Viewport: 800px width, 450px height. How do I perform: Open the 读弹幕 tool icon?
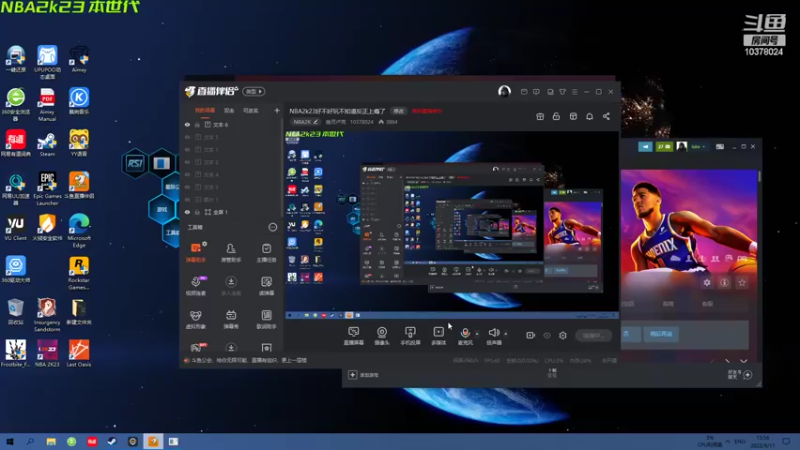click(x=266, y=285)
